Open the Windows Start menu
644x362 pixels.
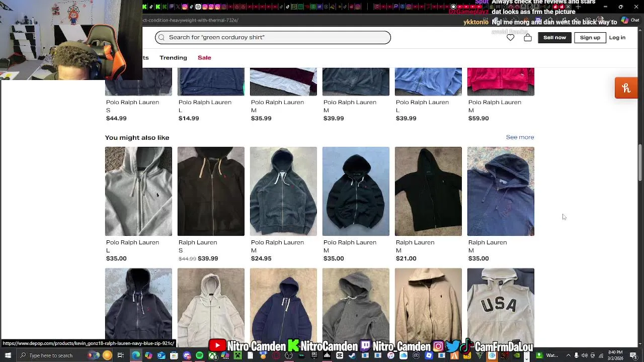click(x=8, y=355)
